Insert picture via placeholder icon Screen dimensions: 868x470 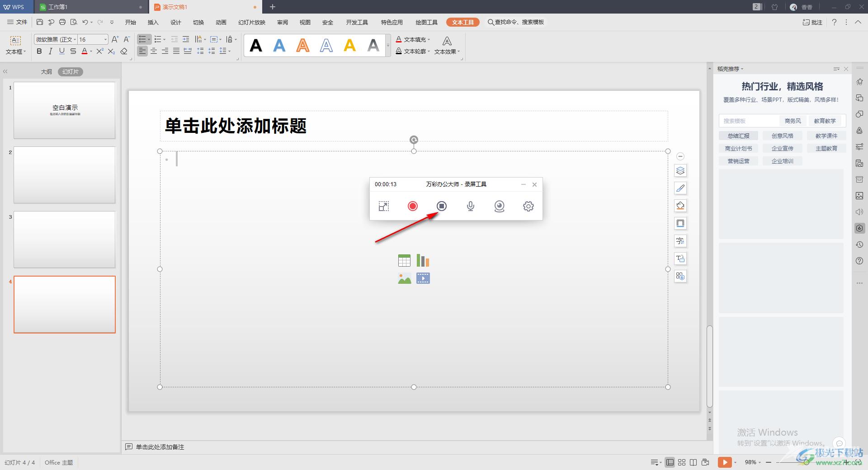click(x=404, y=278)
